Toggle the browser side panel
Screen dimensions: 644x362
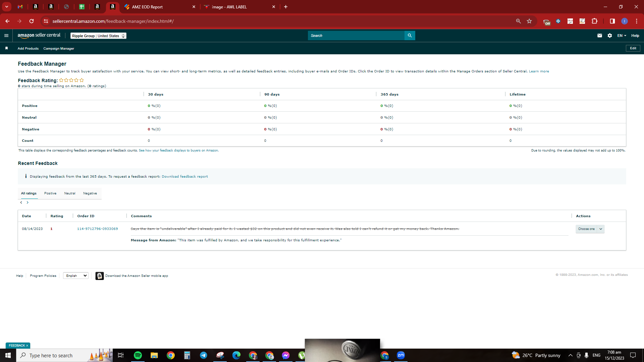(612, 21)
